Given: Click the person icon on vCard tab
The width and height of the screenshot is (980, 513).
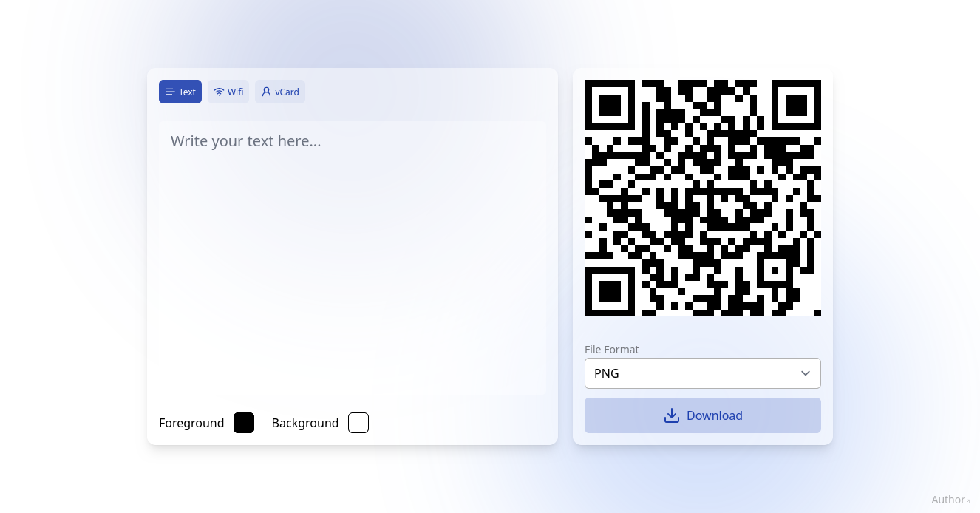Looking at the screenshot, I should pos(266,92).
